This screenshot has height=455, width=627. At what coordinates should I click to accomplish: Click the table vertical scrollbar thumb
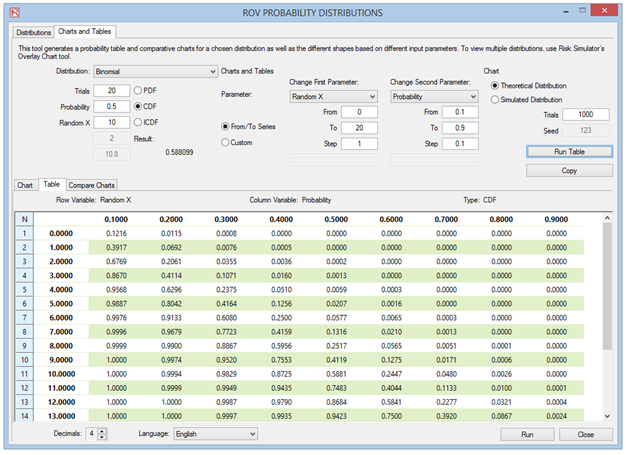(x=607, y=286)
